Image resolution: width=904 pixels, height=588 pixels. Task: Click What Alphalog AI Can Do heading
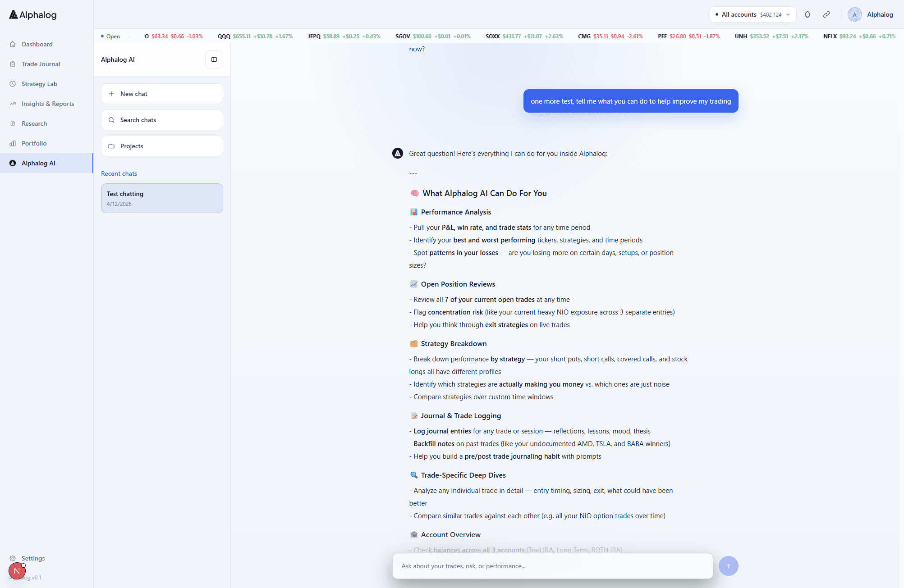click(485, 193)
